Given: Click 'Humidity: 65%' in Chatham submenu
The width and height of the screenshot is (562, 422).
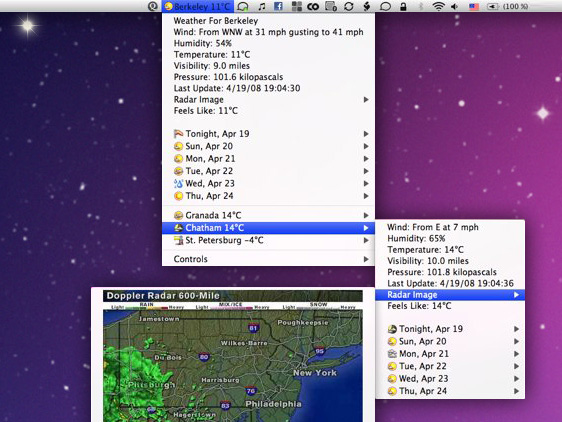Looking at the screenshot, I should point(416,238).
